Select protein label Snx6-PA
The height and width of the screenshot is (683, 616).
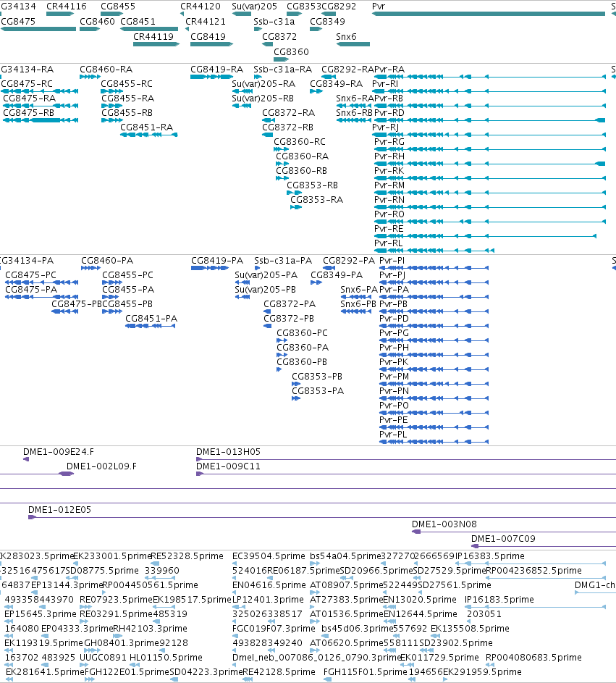359,290
